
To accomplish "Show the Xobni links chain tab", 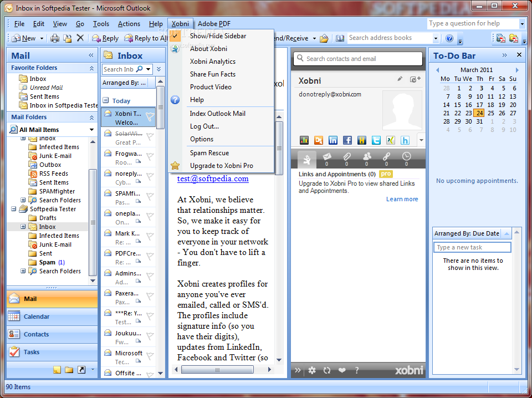I will click(386, 159).
